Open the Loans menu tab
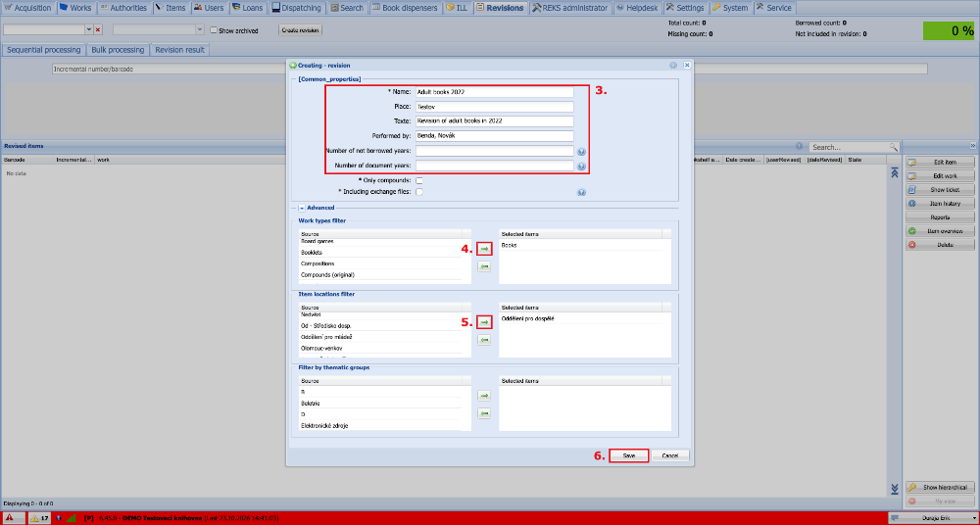This screenshot has width=980, height=525. click(x=248, y=8)
